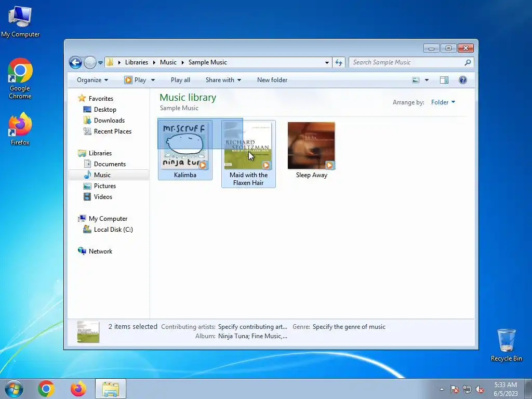This screenshot has height=399, width=532.
Task: Launch Chrome from the taskbar
Action: point(46,389)
